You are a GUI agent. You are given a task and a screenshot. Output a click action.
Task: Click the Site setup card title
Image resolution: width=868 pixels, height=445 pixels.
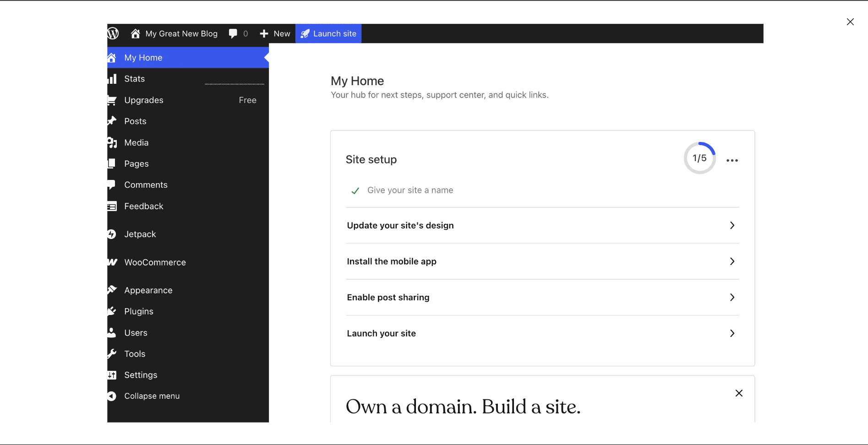pos(371,159)
